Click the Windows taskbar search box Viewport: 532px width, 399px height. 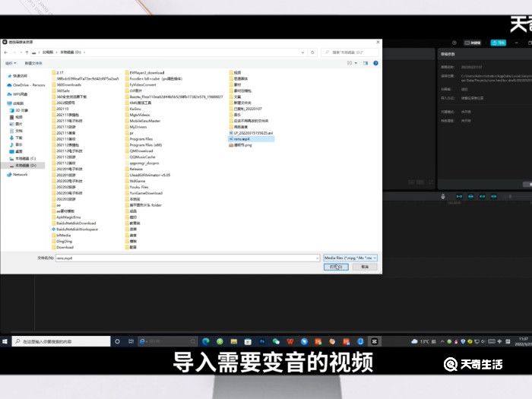[x=61, y=341]
